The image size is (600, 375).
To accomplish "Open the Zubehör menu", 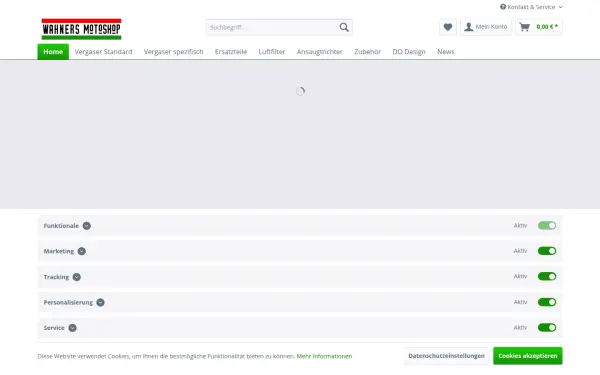I will click(367, 52).
